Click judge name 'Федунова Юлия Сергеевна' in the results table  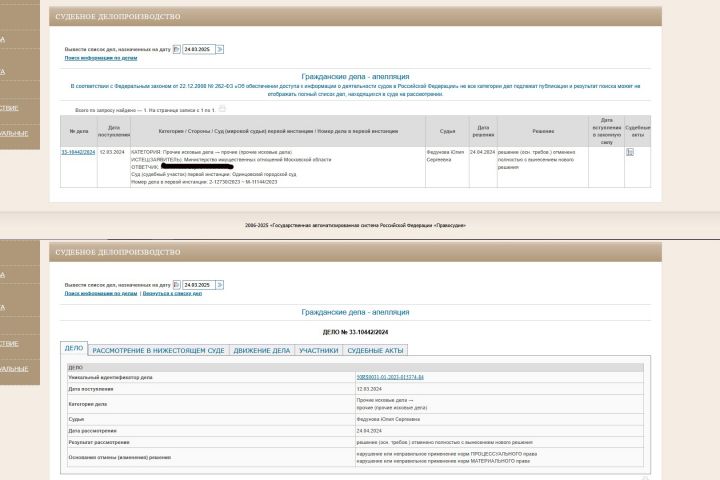445,156
